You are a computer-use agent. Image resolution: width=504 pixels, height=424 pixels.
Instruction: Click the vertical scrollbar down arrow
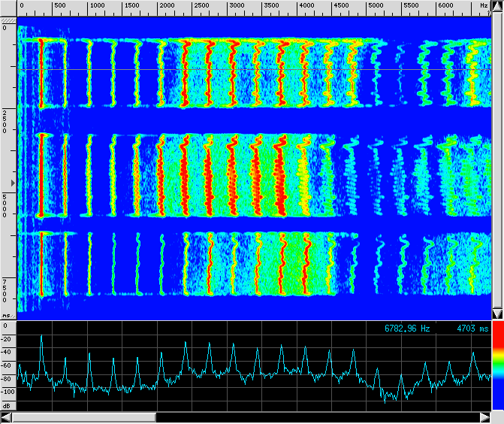(497, 313)
